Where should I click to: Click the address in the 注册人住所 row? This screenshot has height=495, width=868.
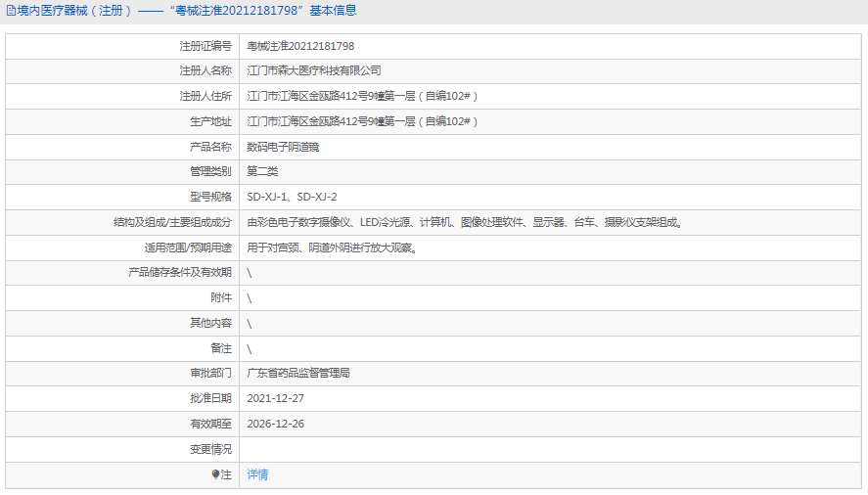click(361, 96)
